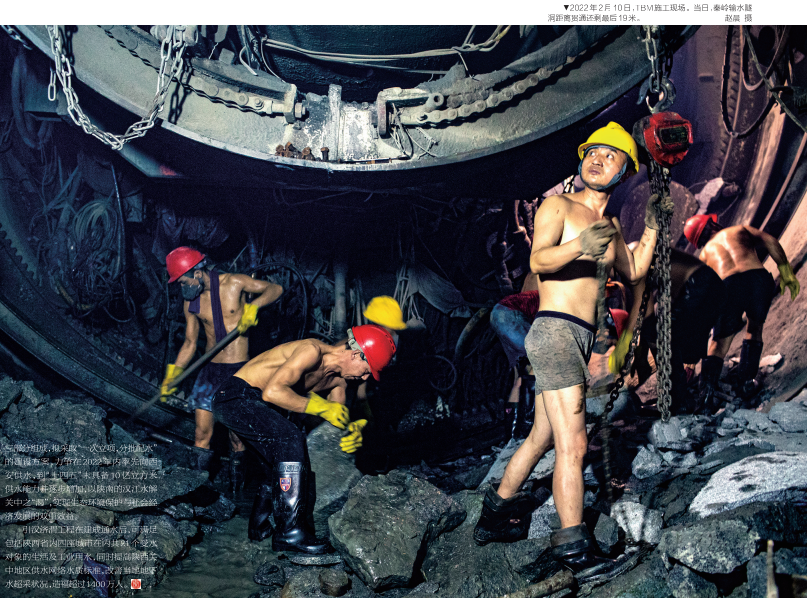The height and width of the screenshot is (599, 808).
Task: Click the line "济发展的双重效益"
Action: pyautogui.click(x=42, y=515)
